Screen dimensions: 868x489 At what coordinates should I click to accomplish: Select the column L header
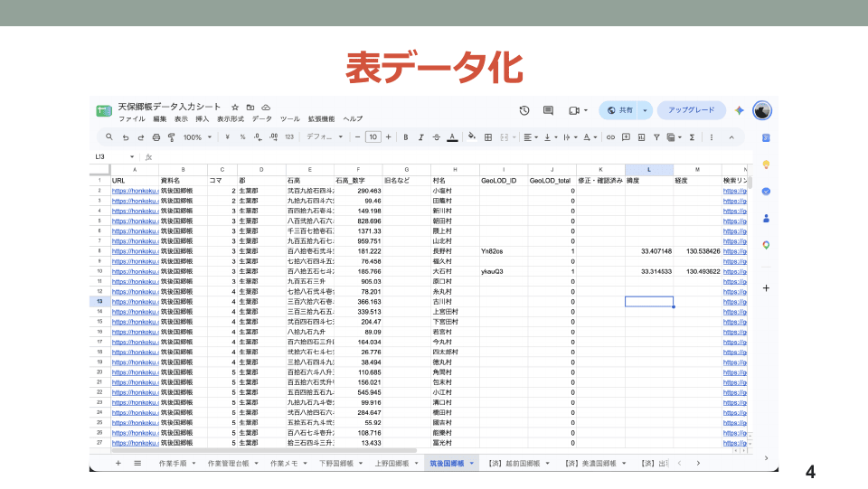pyautogui.click(x=649, y=170)
